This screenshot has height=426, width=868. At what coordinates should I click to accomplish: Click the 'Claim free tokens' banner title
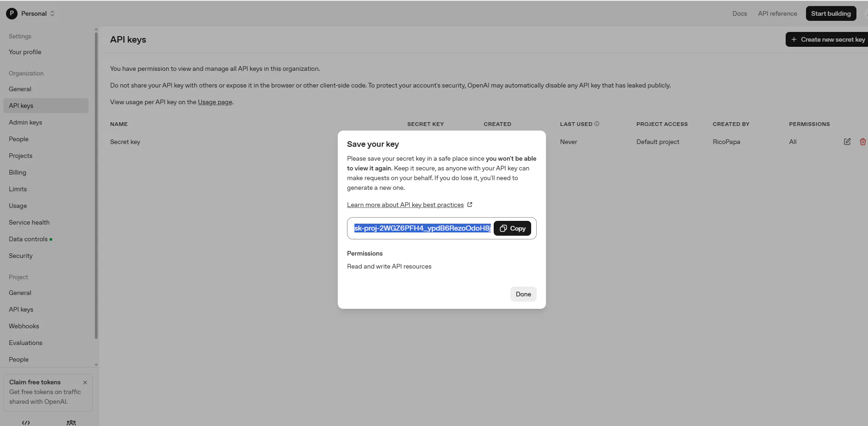[x=35, y=382]
